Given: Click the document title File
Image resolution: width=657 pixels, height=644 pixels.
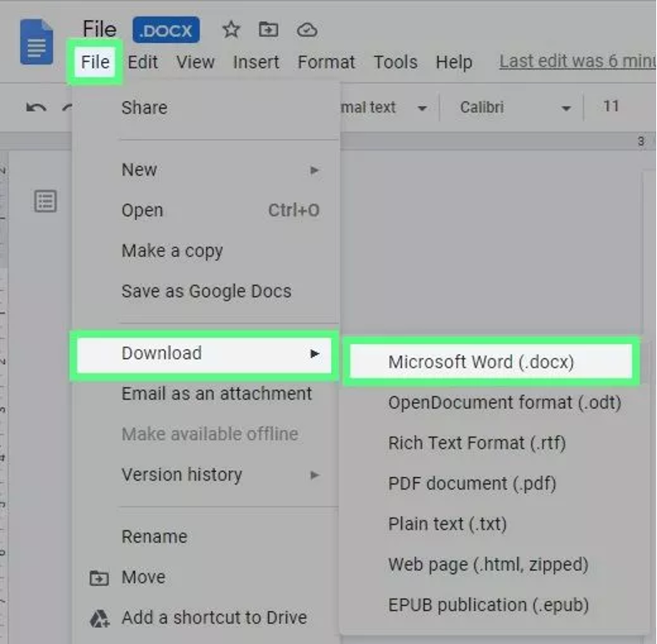Looking at the screenshot, I should (99, 30).
